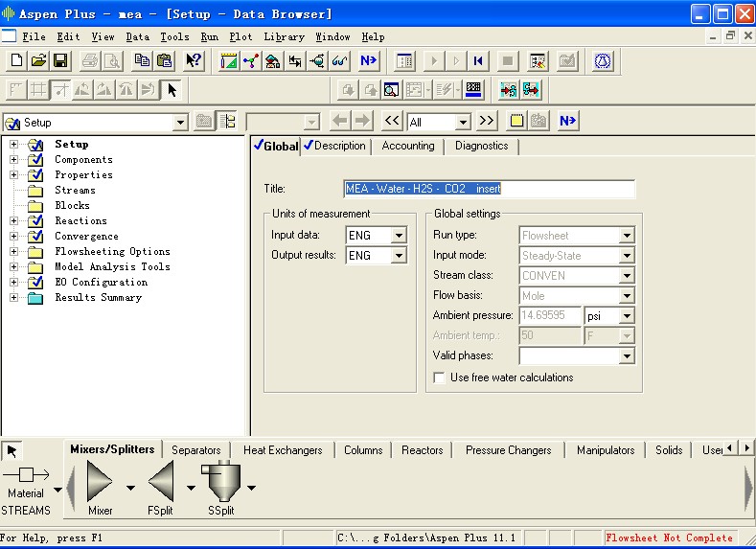
Task: Expand the Properties tree node
Action: pyautogui.click(x=14, y=175)
